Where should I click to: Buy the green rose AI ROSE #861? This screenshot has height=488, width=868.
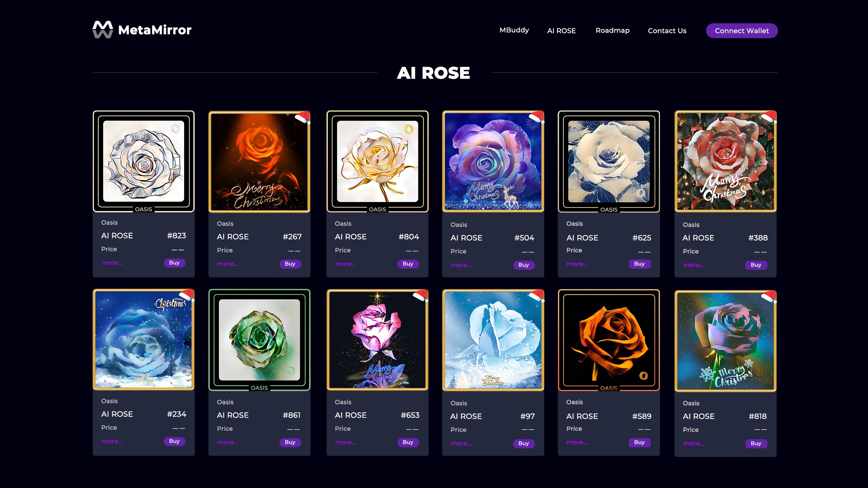pos(290,442)
